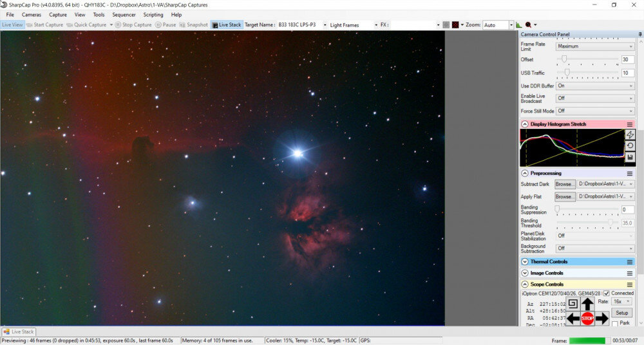Open the File menu
The height and width of the screenshot is (345, 644).
[10, 14]
